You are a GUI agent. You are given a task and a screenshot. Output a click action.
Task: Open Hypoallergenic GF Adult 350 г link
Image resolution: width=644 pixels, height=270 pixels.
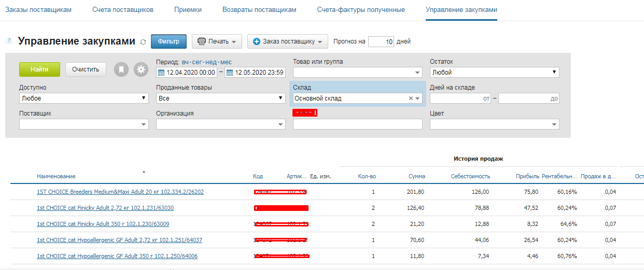[x=117, y=256]
